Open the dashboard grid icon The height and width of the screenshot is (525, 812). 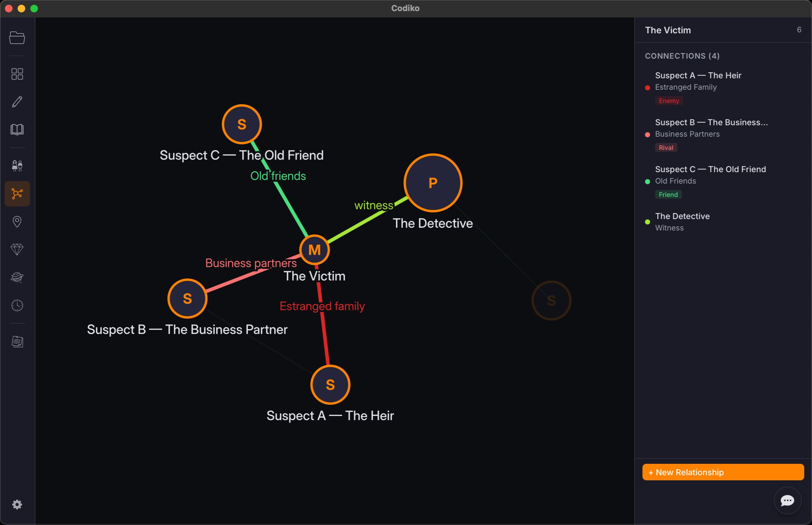tap(17, 74)
